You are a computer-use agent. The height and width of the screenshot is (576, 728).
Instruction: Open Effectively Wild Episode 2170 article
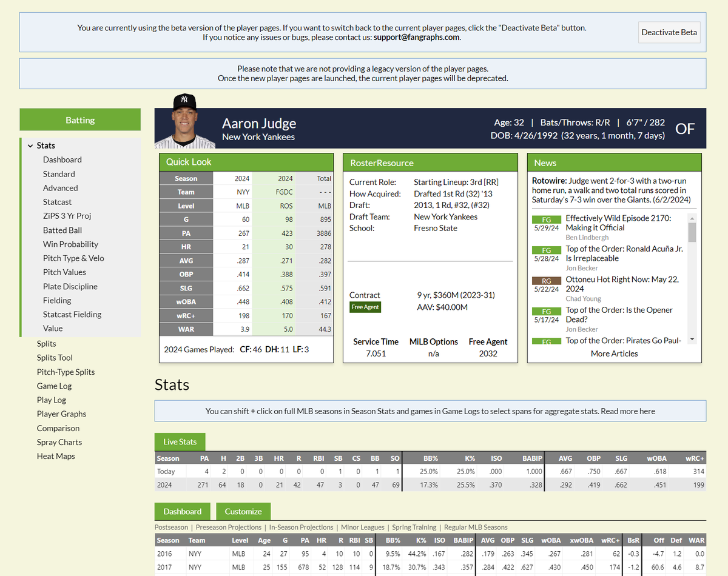click(618, 223)
